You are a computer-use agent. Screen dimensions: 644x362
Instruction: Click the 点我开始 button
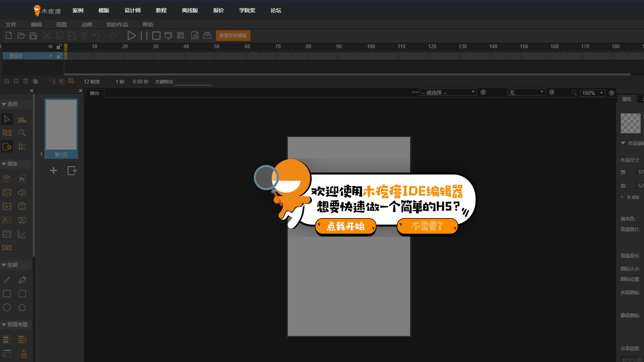coord(346,227)
